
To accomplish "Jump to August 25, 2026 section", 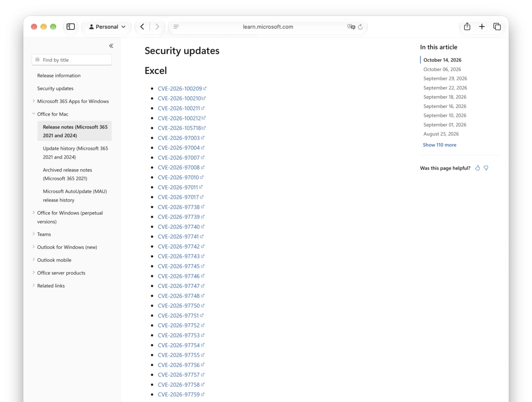I will pos(441,134).
